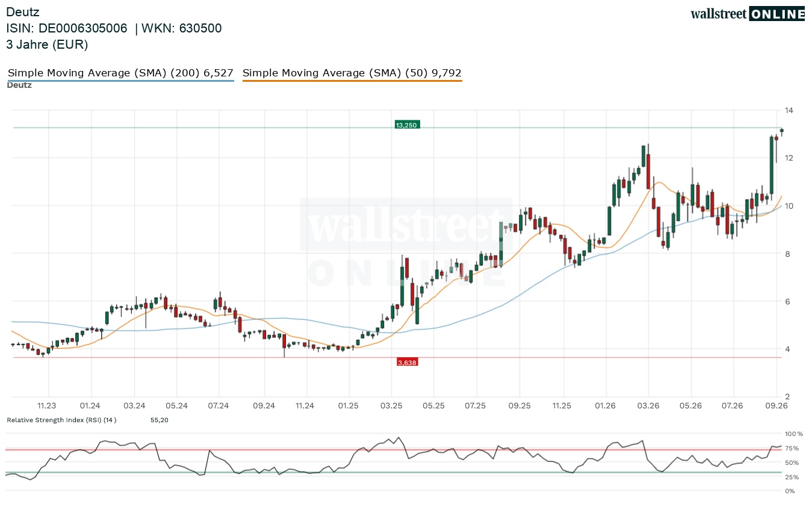
Task: Click the 11.23 date label on the x-axis
Action: pos(47,406)
